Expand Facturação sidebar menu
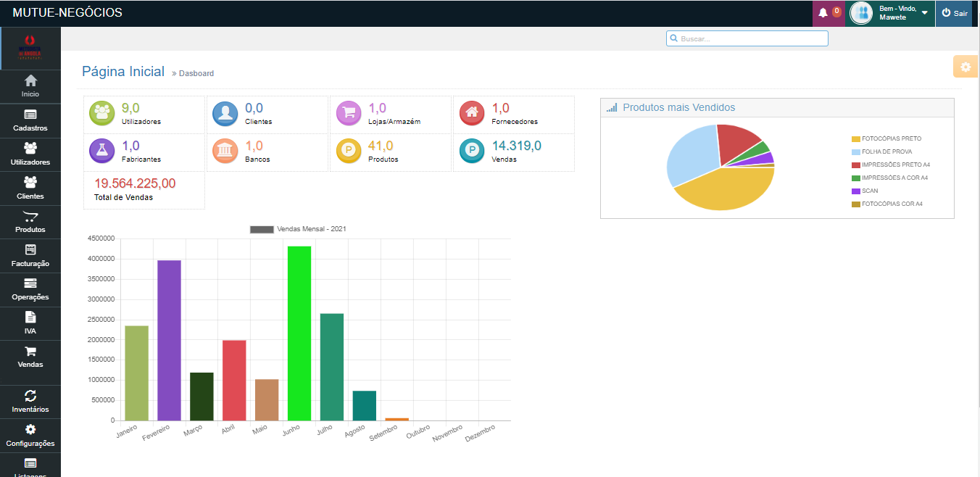 coord(30,255)
